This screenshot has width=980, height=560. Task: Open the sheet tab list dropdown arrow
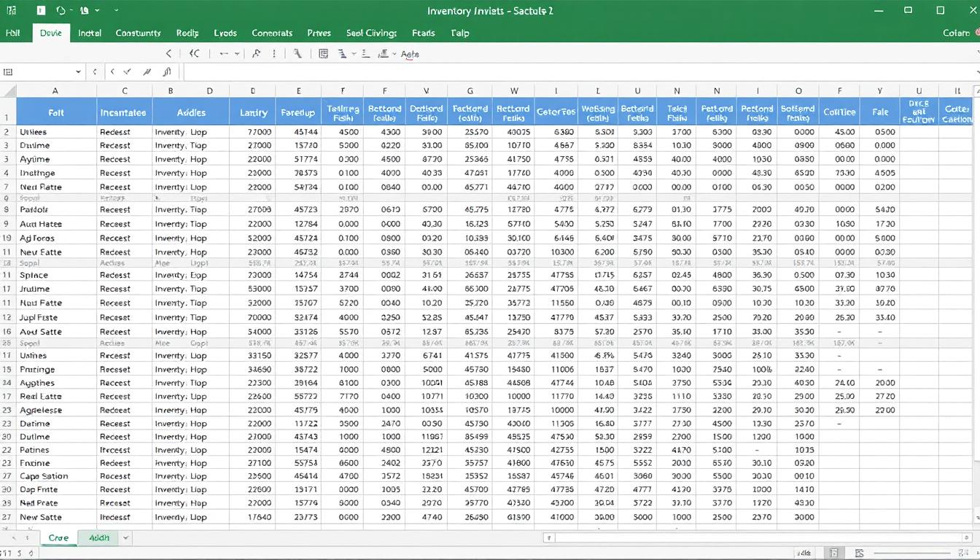point(125,538)
